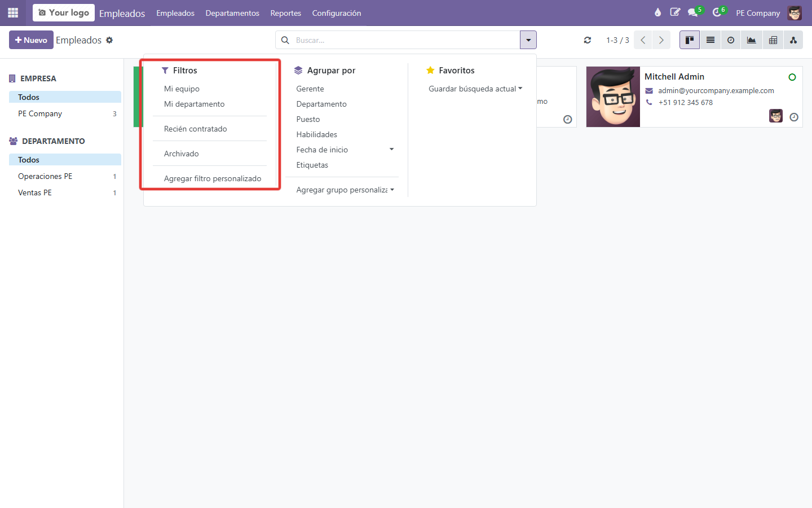Image resolution: width=812 pixels, height=508 pixels.
Task: Click Mitchell Admin name
Action: point(674,77)
